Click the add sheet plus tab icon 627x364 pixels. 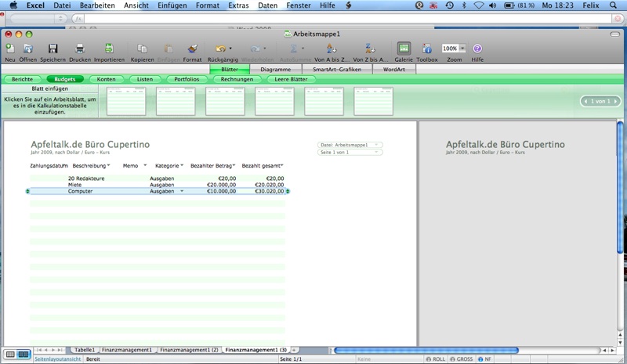tap(294, 350)
